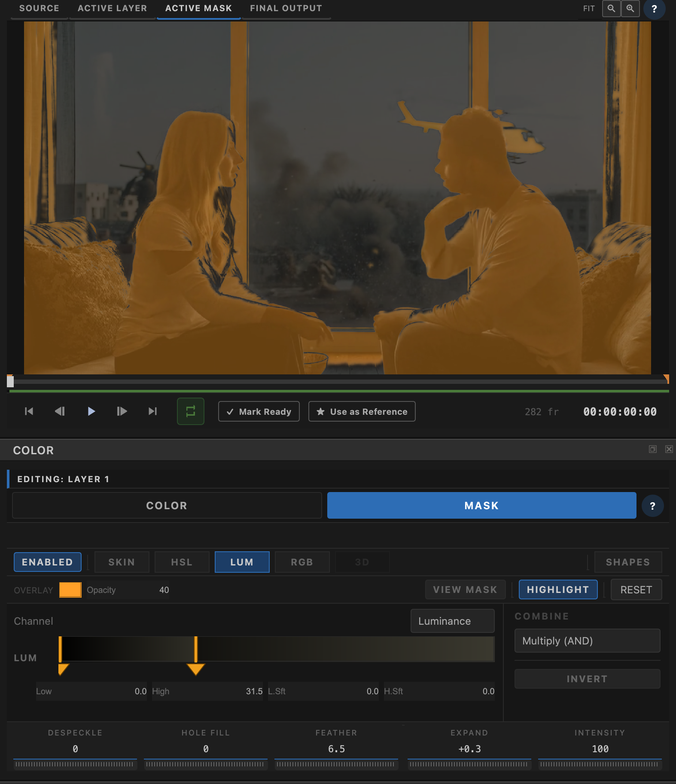Undock the Color panel
The width and height of the screenshot is (676, 784).
coord(653,449)
